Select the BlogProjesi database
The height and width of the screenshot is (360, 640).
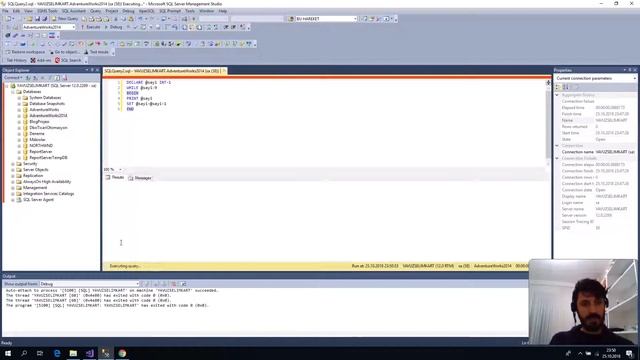[x=39, y=122]
